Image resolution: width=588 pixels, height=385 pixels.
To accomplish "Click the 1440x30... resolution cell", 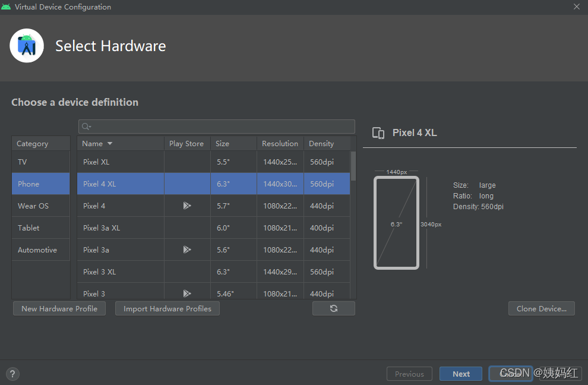I will [x=280, y=184].
